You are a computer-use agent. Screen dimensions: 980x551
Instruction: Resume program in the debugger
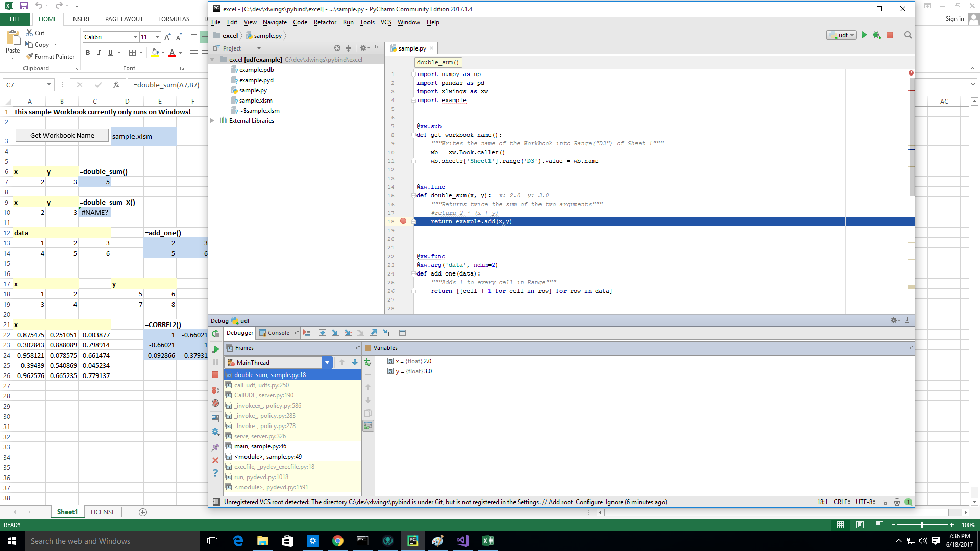[x=215, y=349]
